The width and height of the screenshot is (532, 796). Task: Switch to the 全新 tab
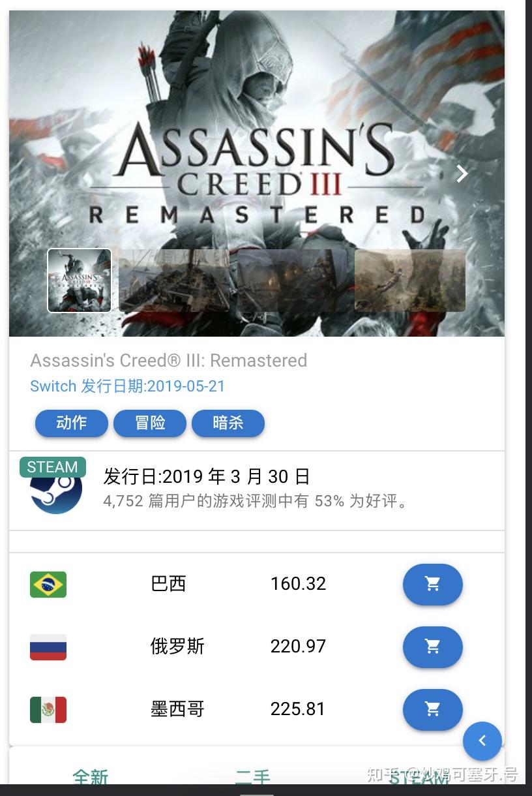click(90, 776)
